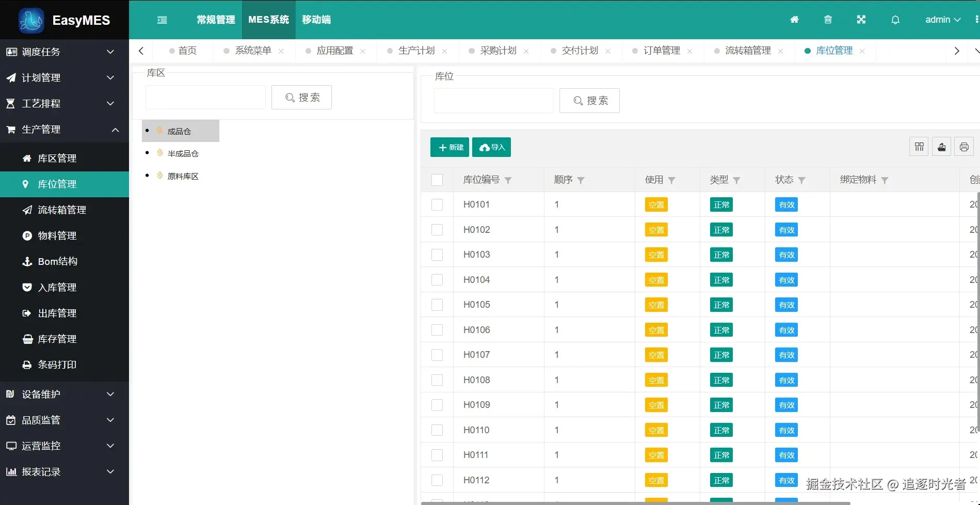
Task: Select 半成品仓 in the 库区 tree
Action: (x=183, y=154)
